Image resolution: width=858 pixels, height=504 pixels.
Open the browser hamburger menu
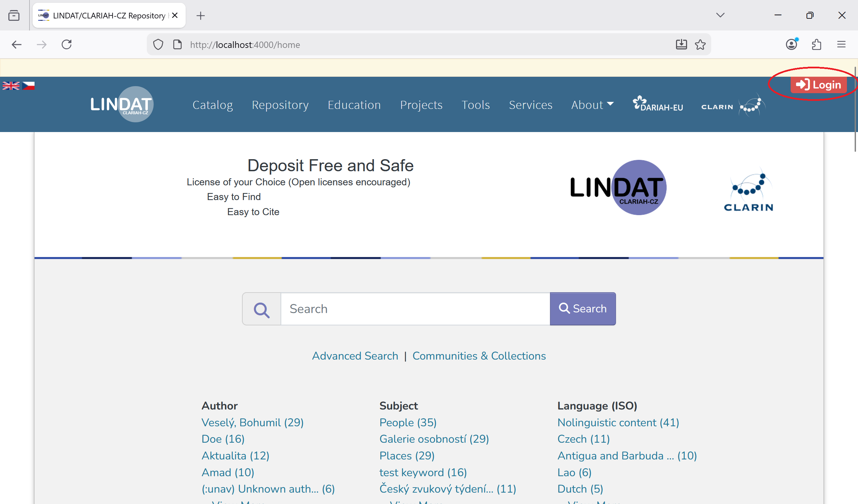(841, 45)
